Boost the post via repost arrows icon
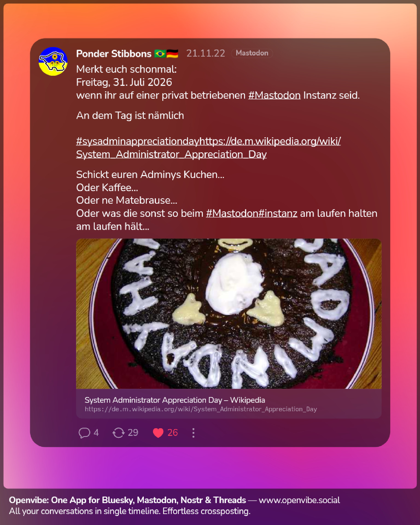Viewport: 420px width, 525px height. click(118, 433)
